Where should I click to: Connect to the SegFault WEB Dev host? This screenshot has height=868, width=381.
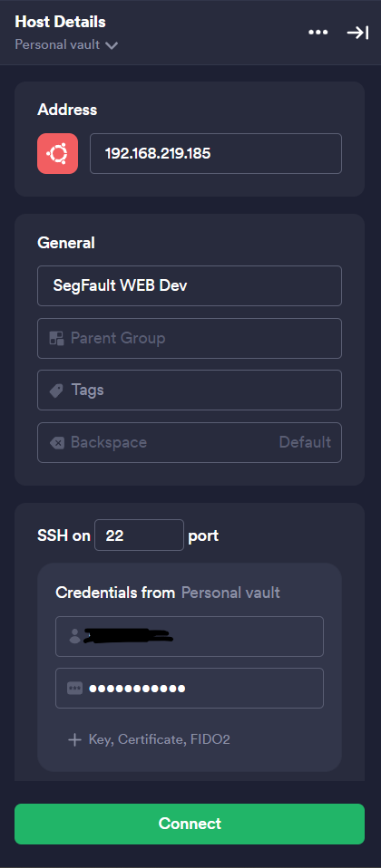tap(190, 824)
